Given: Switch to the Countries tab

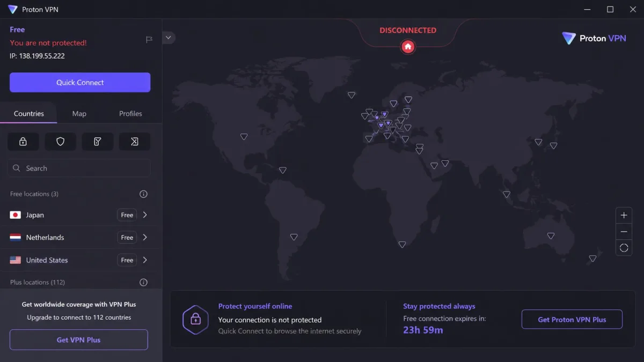Looking at the screenshot, I should pos(29,114).
